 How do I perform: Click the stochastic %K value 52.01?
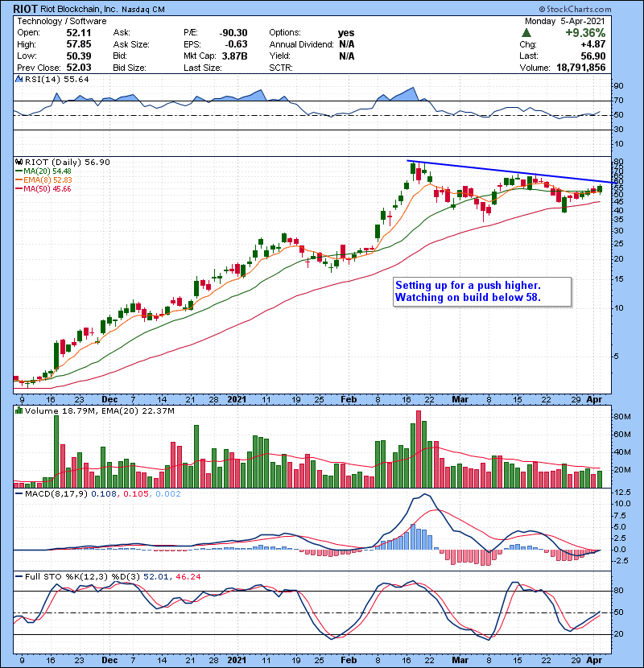pyautogui.click(x=156, y=576)
